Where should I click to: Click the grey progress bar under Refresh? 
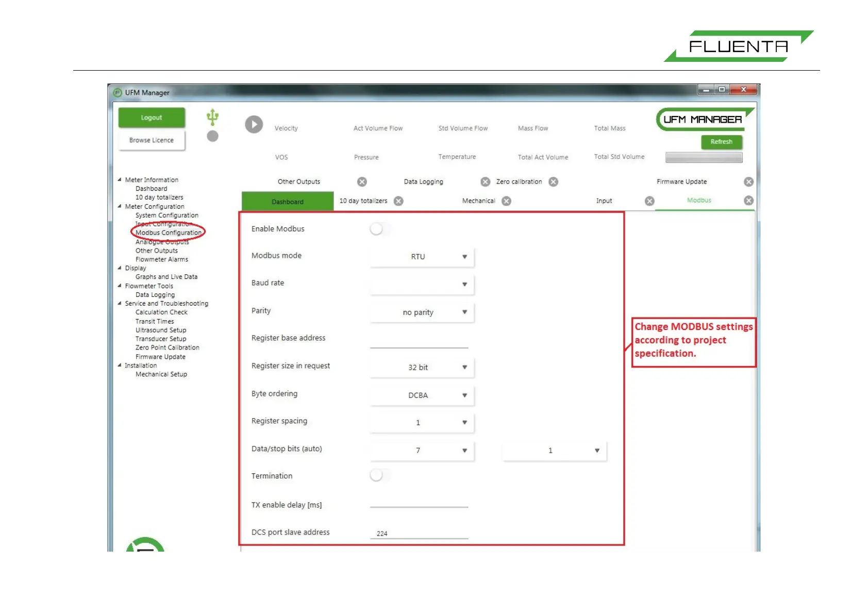coord(704,158)
